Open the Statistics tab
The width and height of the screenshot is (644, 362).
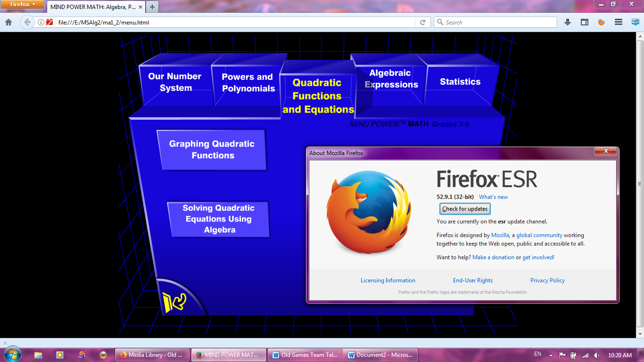(x=460, y=82)
